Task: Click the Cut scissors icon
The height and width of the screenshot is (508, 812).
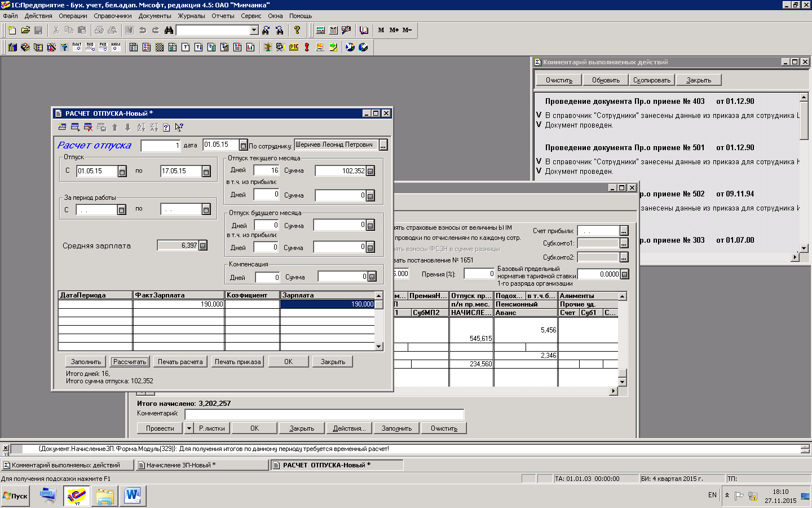Action: pos(56,30)
